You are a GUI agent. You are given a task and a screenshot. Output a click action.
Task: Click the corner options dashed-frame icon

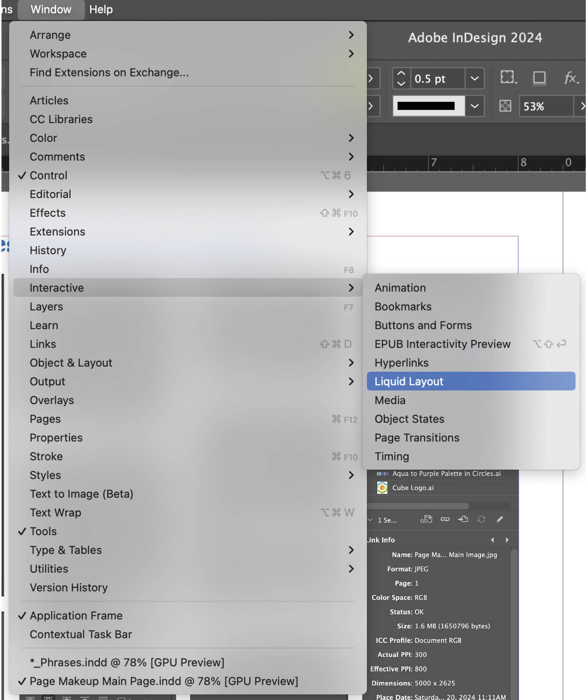point(508,78)
